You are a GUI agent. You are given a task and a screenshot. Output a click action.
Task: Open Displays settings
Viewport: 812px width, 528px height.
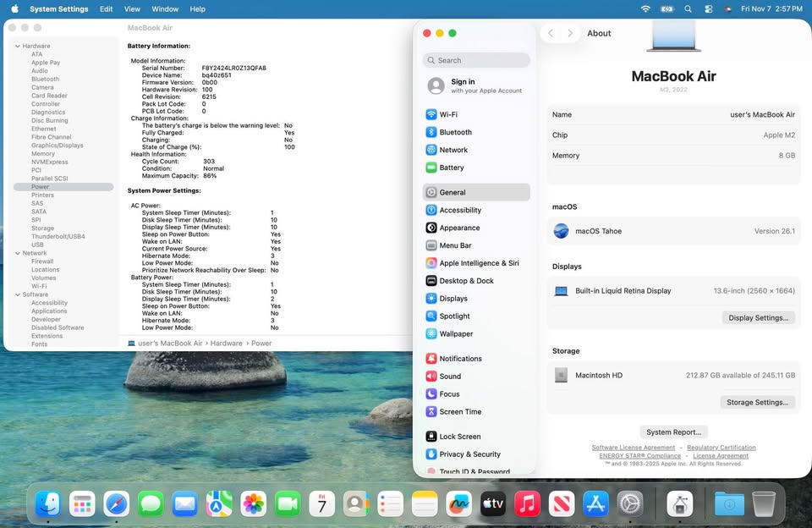(x=454, y=298)
